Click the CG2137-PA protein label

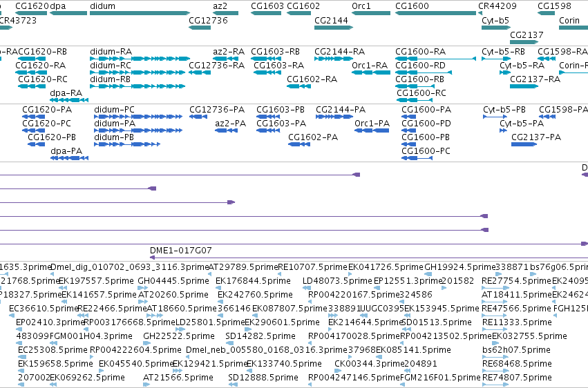(x=536, y=137)
